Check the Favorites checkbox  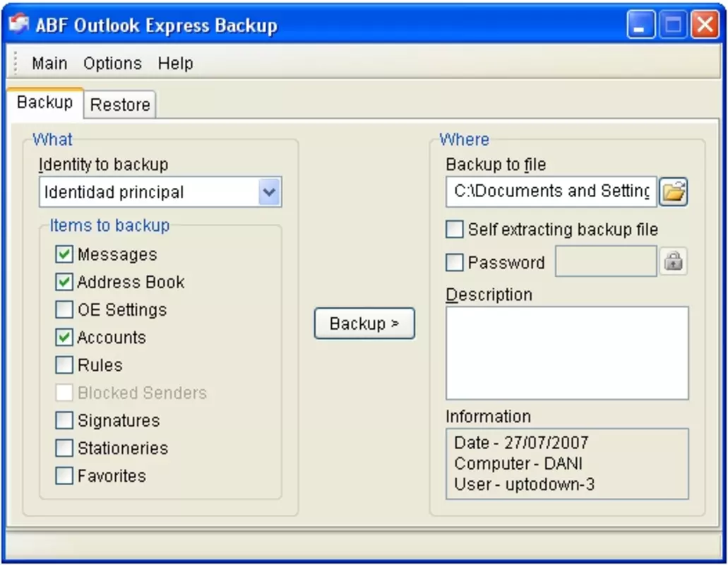(64, 476)
